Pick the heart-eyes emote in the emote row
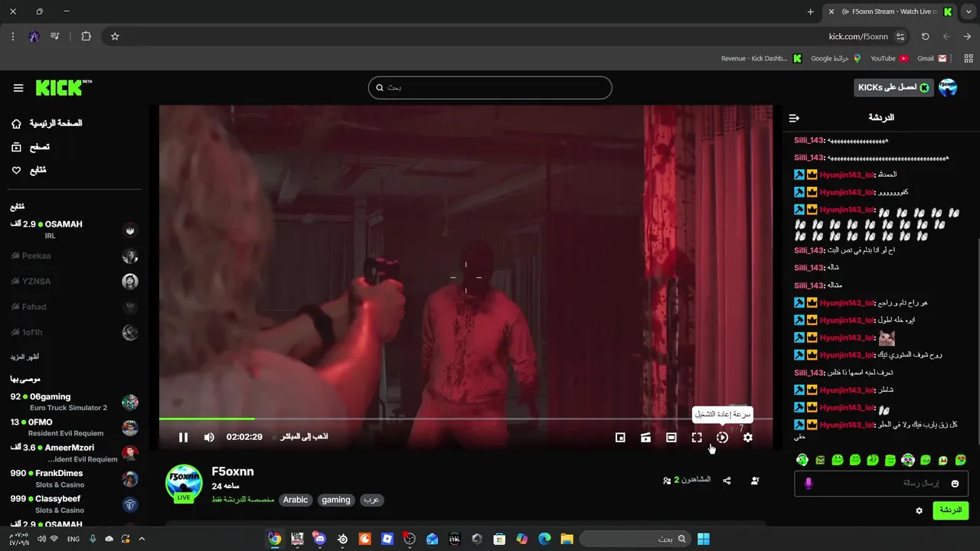 click(x=961, y=460)
